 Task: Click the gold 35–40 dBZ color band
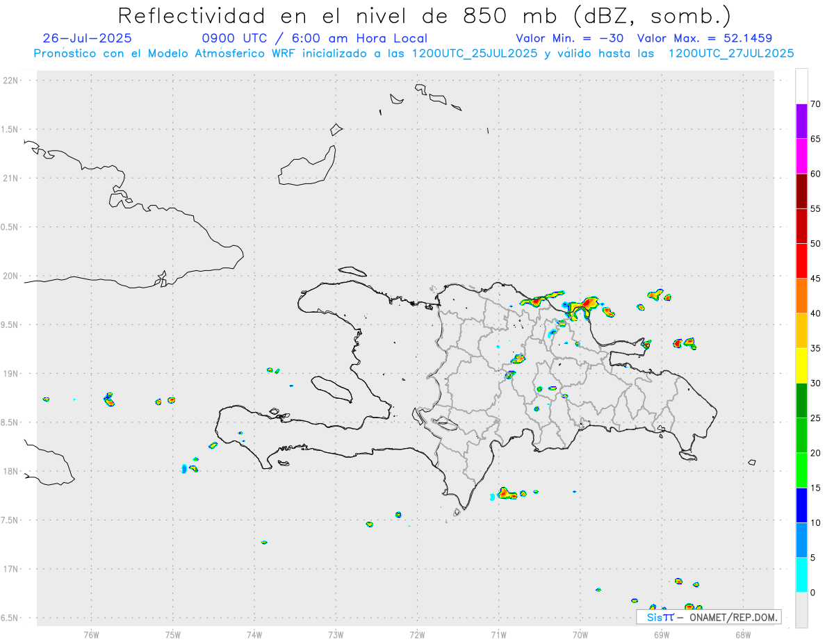pyautogui.click(x=801, y=331)
